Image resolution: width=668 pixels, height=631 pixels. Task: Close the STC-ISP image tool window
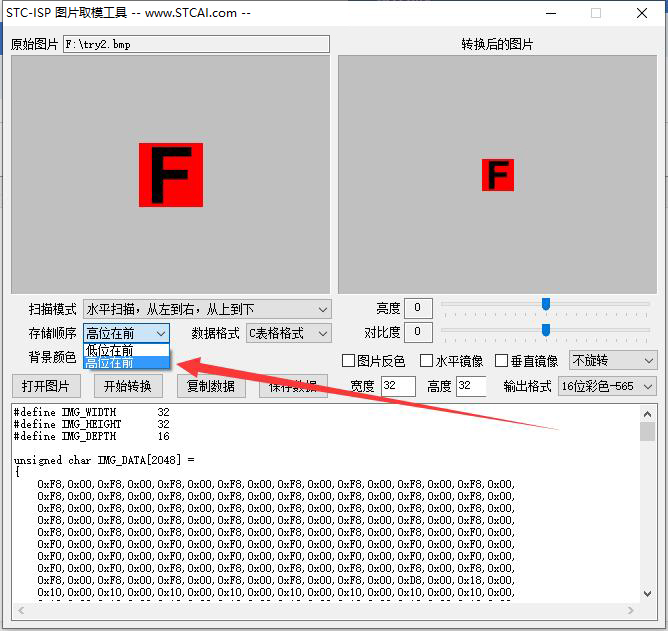pos(642,13)
